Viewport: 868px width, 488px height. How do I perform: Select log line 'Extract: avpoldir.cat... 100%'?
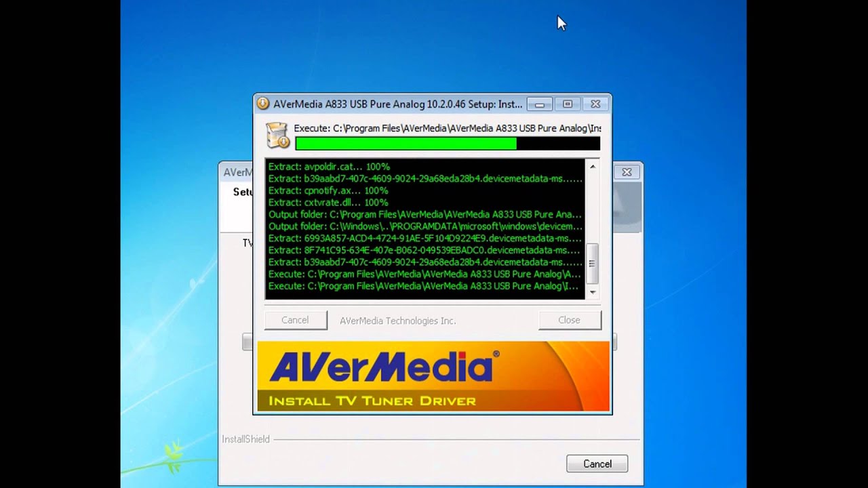pyautogui.click(x=329, y=167)
